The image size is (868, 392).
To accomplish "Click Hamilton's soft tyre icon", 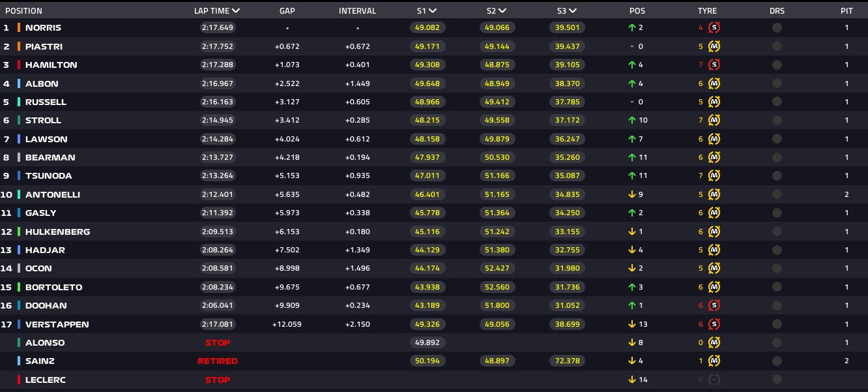I will (714, 65).
